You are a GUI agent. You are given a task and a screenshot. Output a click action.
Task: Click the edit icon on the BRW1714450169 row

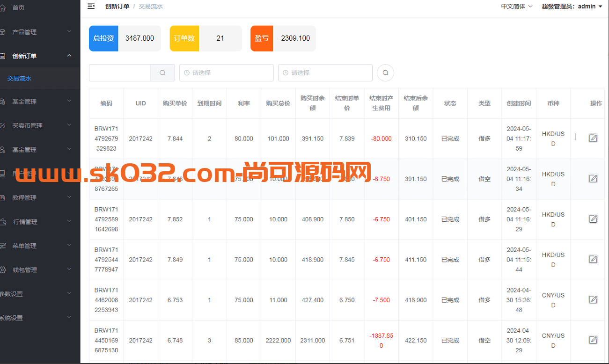(593, 340)
